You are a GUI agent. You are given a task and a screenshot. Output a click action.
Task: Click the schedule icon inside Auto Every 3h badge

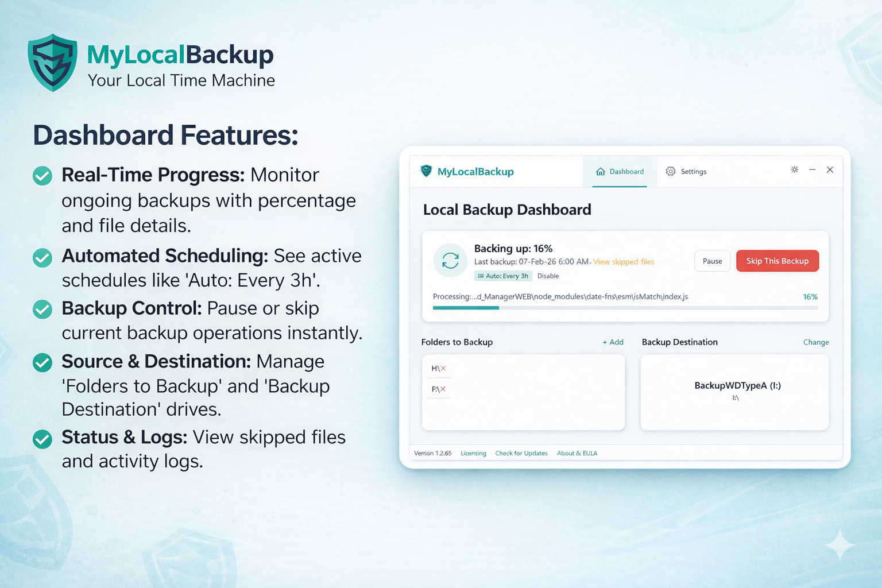tap(481, 276)
